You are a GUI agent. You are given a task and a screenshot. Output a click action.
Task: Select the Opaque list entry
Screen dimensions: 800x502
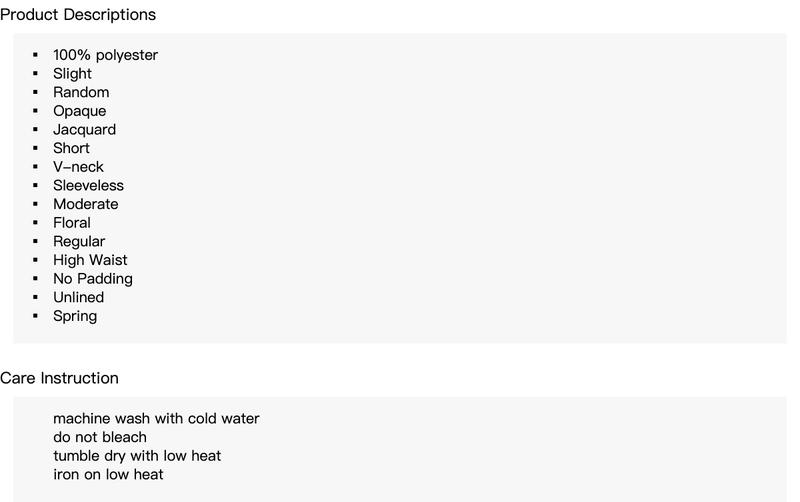[x=80, y=111]
